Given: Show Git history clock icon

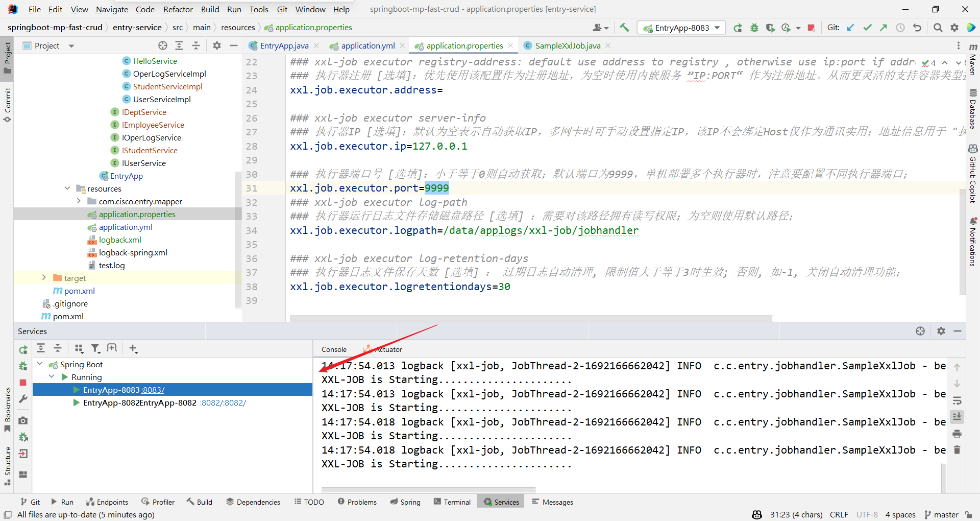Looking at the screenshot, I should 900,28.
